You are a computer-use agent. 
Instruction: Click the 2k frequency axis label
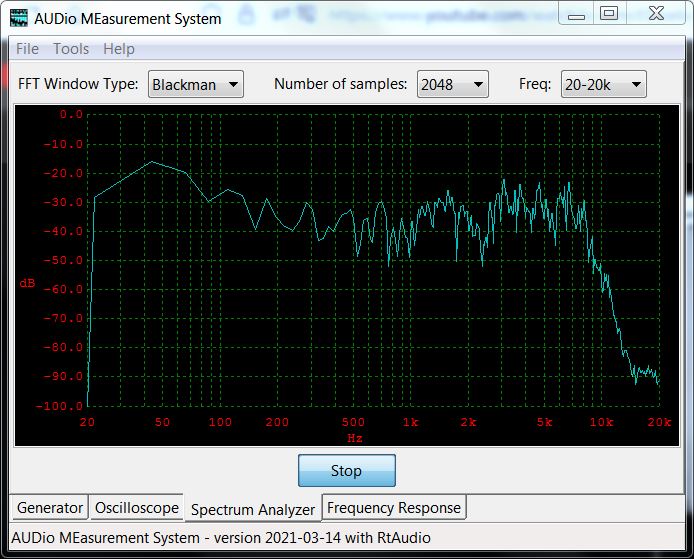(468, 422)
